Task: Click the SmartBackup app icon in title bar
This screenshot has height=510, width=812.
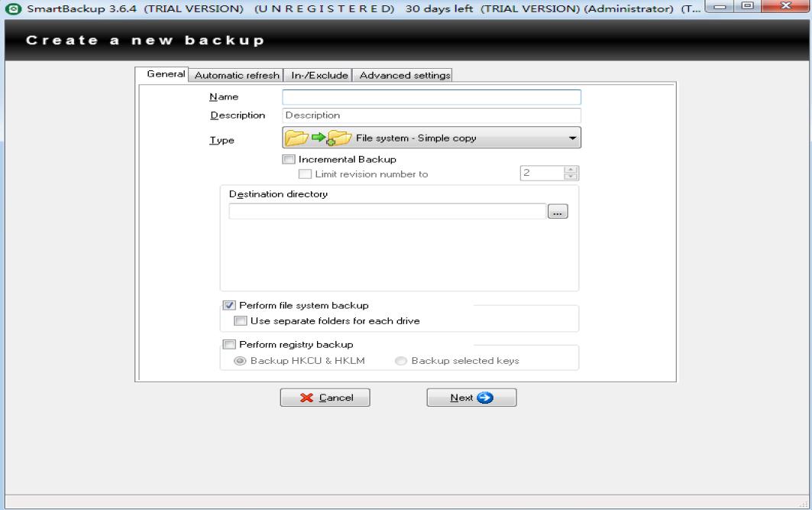Action: [14, 8]
